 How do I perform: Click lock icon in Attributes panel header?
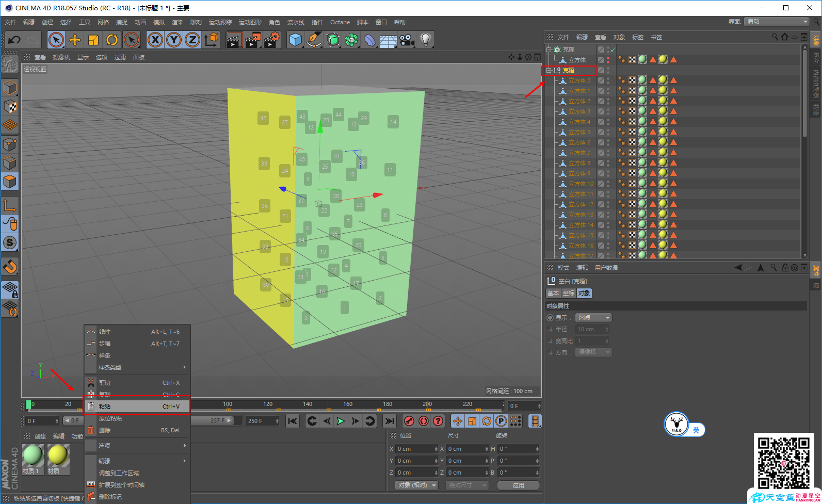(785, 267)
